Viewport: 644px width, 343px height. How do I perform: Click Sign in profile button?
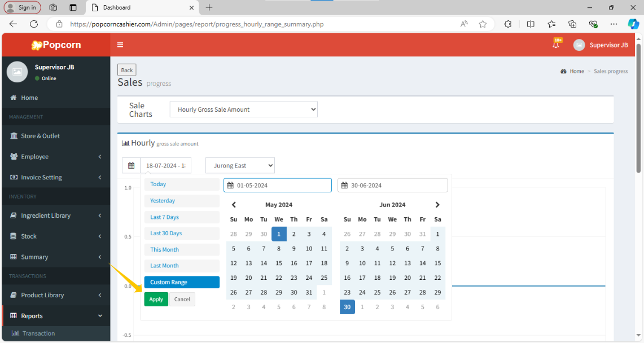pyautogui.click(x=22, y=7)
